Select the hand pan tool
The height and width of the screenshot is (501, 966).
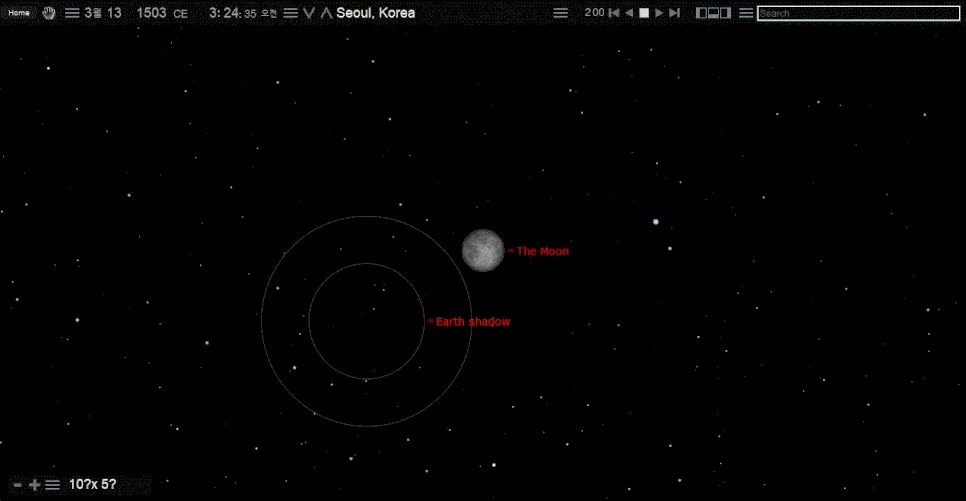pos(49,13)
